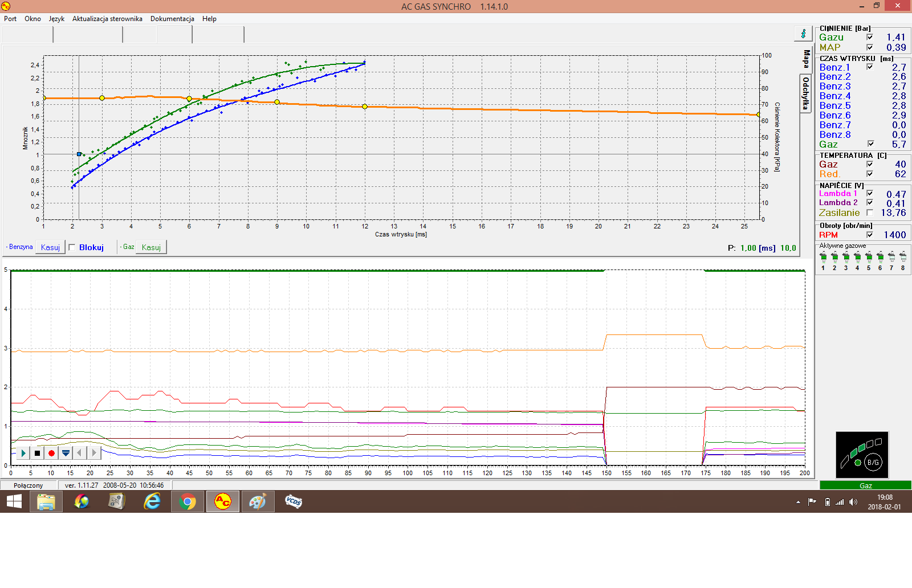
Task: Stop the oscilloscope with black square button
Action: click(x=37, y=453)
